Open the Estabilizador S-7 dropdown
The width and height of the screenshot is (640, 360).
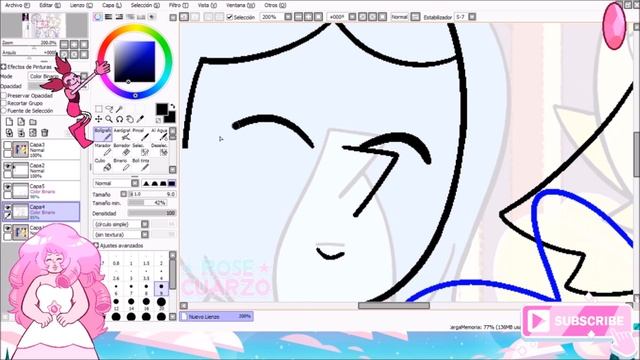tap(472, 17)
